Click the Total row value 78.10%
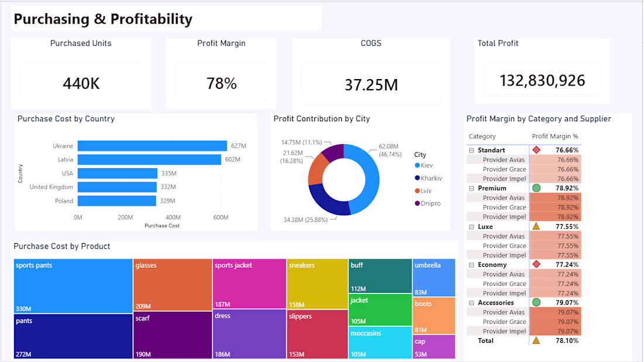The image size is (644, 362). (x=567, y=341)
